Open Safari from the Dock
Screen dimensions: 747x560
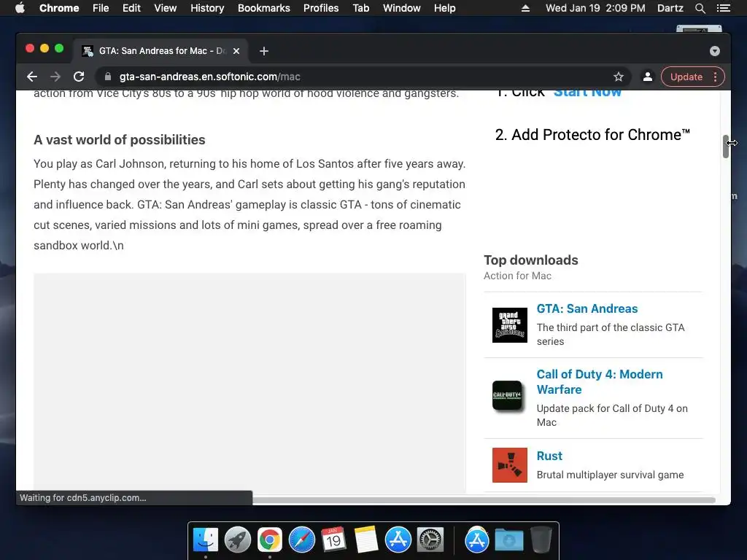tap(301, 540)
